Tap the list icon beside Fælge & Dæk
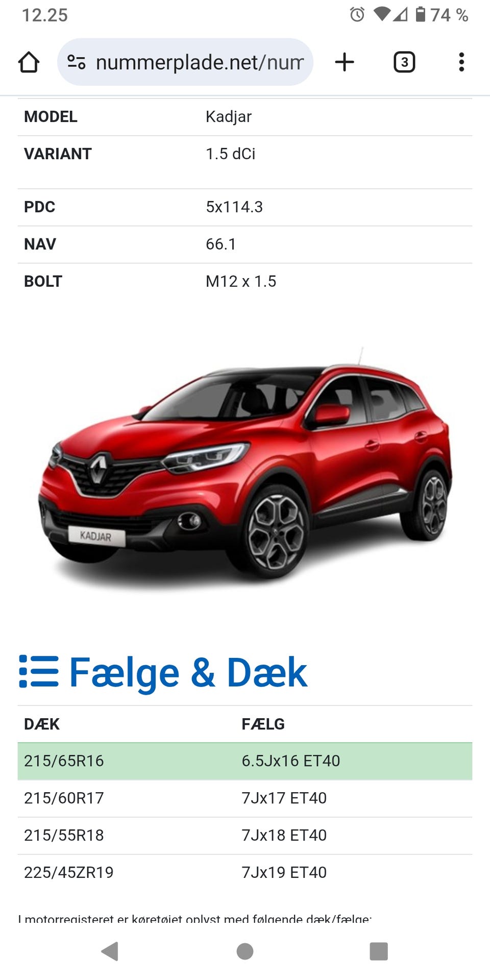The height and width of the screenshot is (980, 490). pos(39,672)
